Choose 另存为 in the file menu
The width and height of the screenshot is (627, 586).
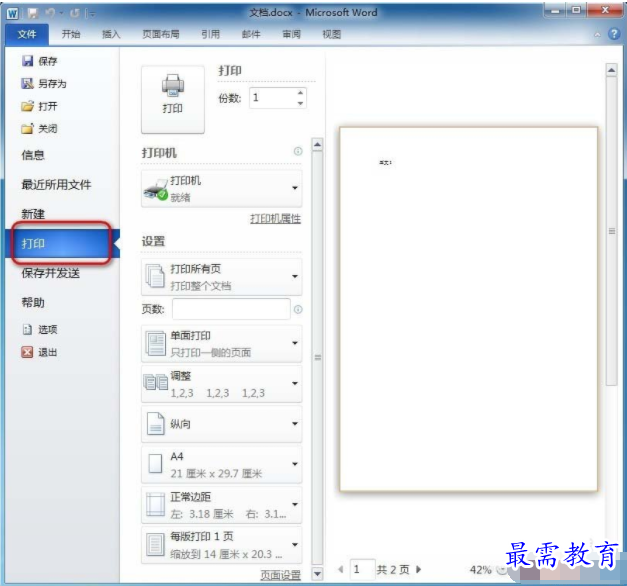pyautogui.click(x=44, y=83)
